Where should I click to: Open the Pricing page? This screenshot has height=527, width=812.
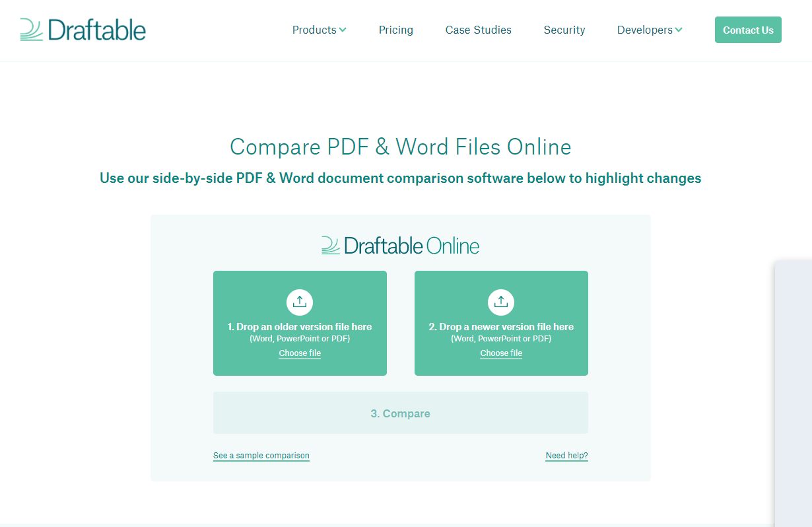[x=396, y=30]
